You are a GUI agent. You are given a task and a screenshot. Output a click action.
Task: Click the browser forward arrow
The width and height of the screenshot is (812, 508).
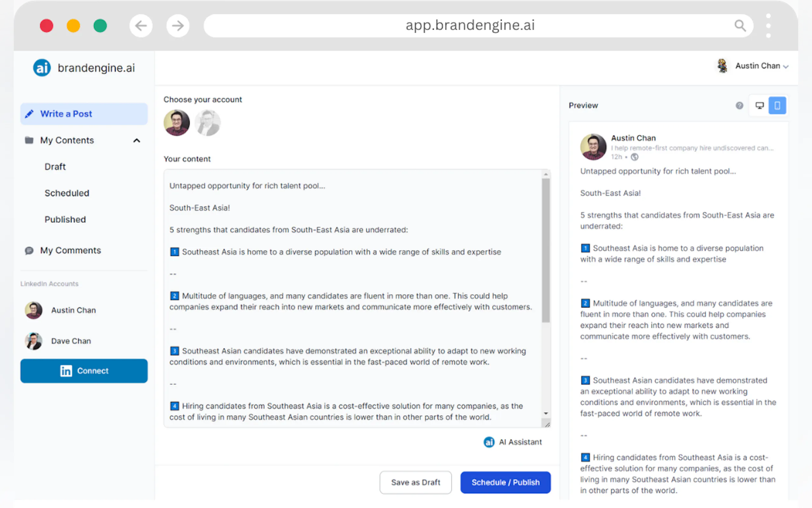[177, 26]
